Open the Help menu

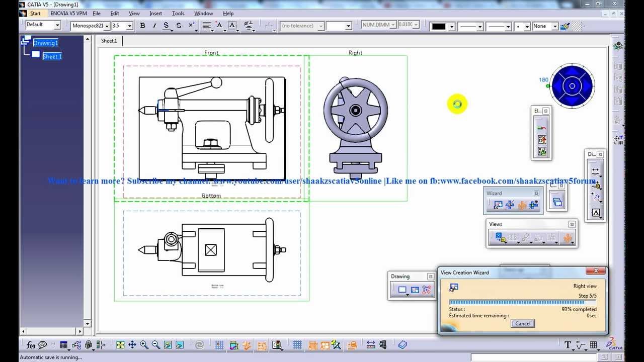tap(228, 14)
